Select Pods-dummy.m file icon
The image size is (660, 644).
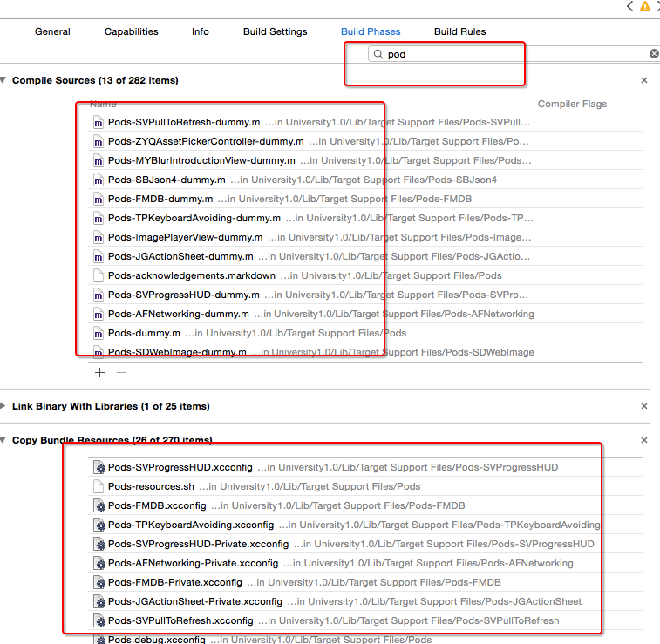coord(98,334)
